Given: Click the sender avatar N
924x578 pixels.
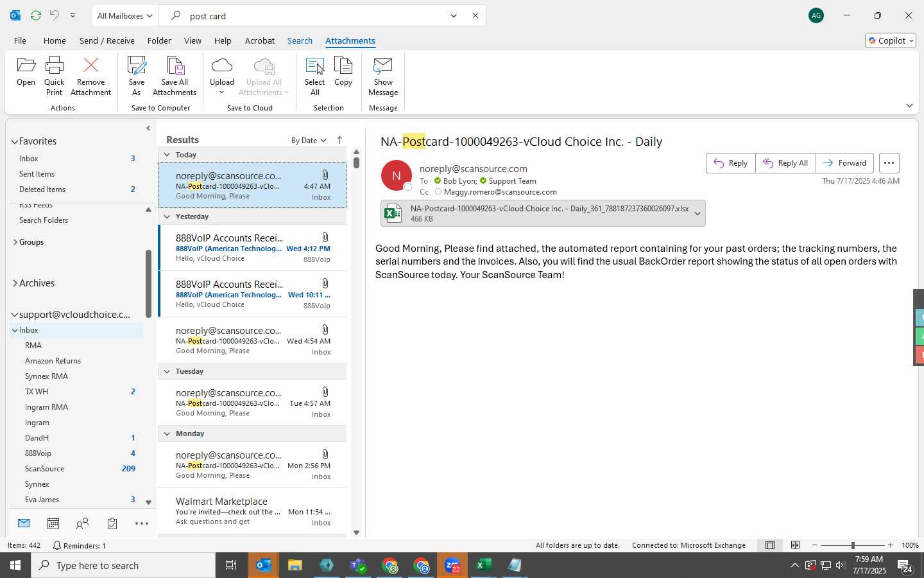Looking at the screenshot, I should 397,175.
